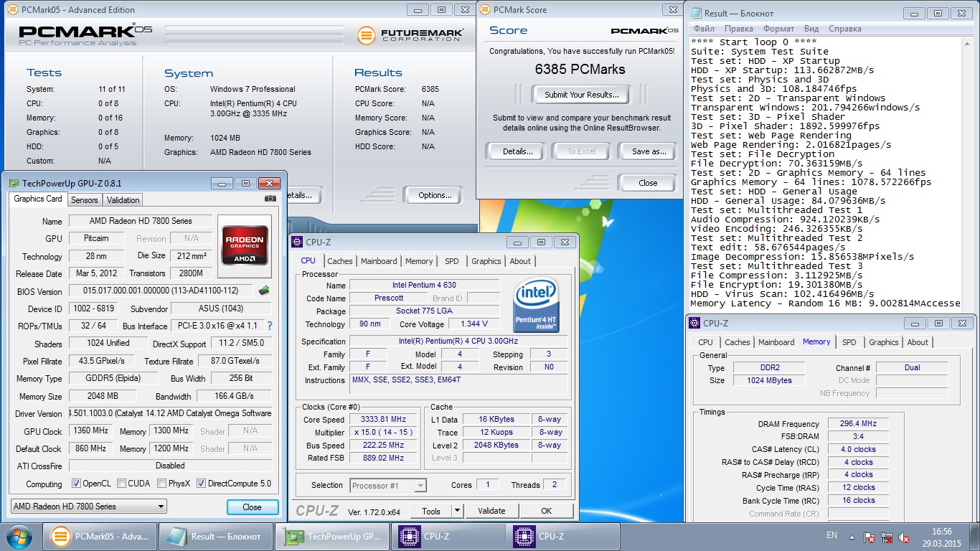Switch to PCMark05 taskbar button

click(98, 536)
